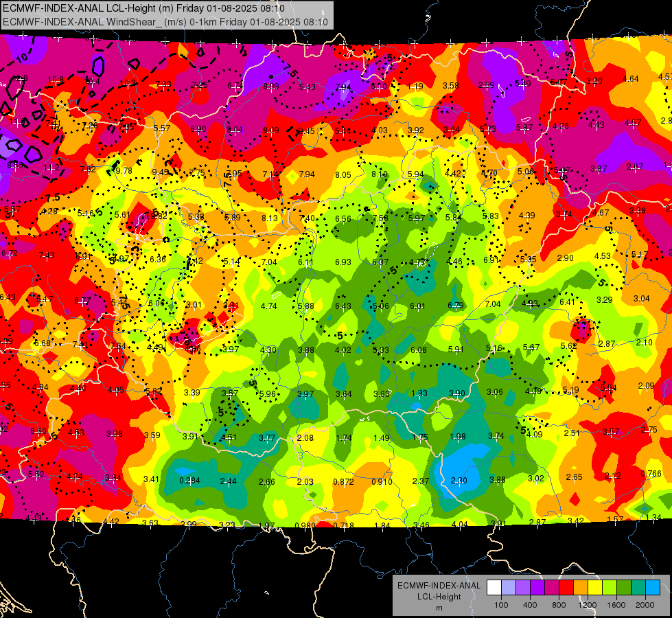The width and height of the screenshot is (672, 618).
Task: Click the wind shear value 1.83
Action: (419, 393)
